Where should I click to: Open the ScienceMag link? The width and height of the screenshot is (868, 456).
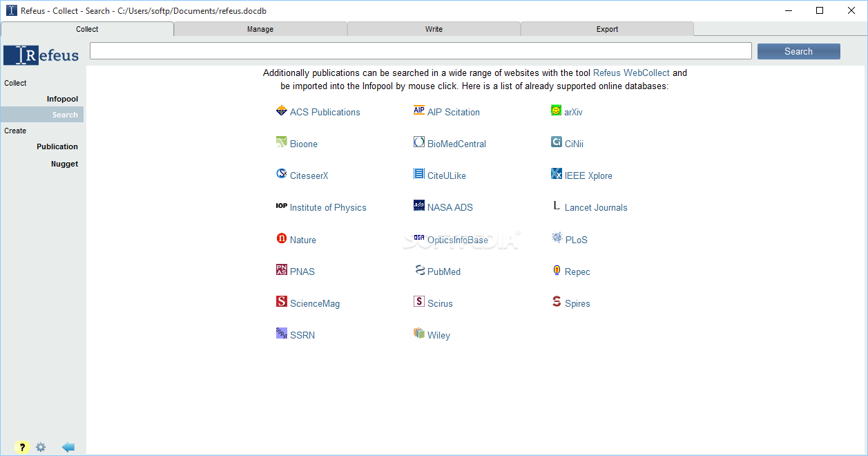[x=315, y=303]
